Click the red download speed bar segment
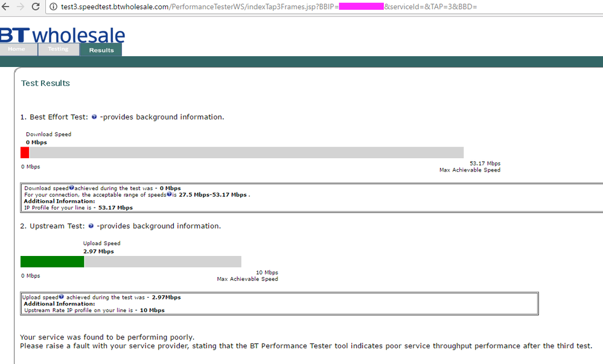Image resolution: width=603 pixels, height=364 pixels. click(x=25, y=152)
